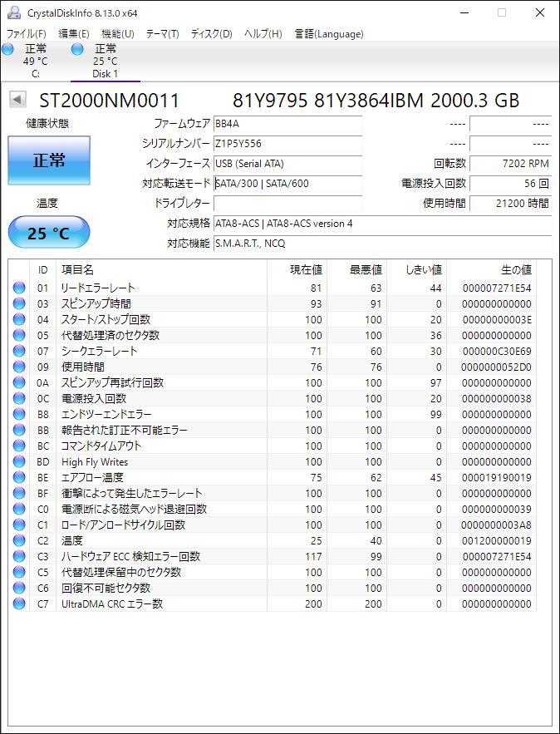Click the しきい値 column header
This screenshot has width=560, height=734.
pos(417,269)
